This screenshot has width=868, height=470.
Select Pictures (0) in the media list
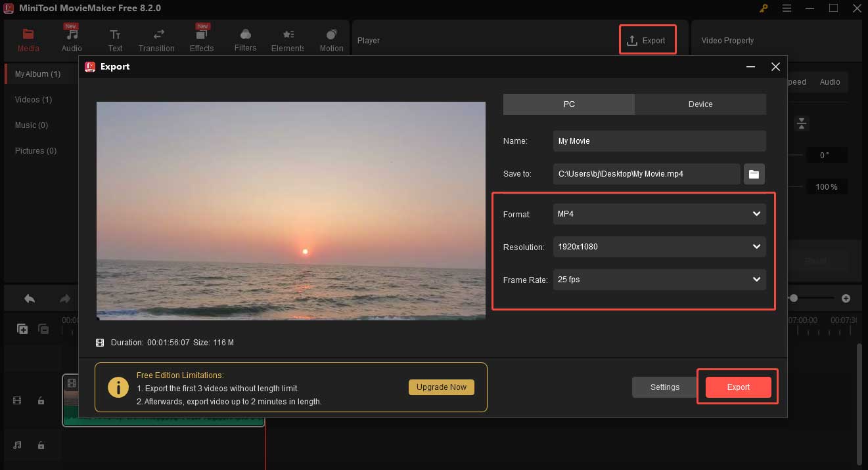(x=35, y=151)
